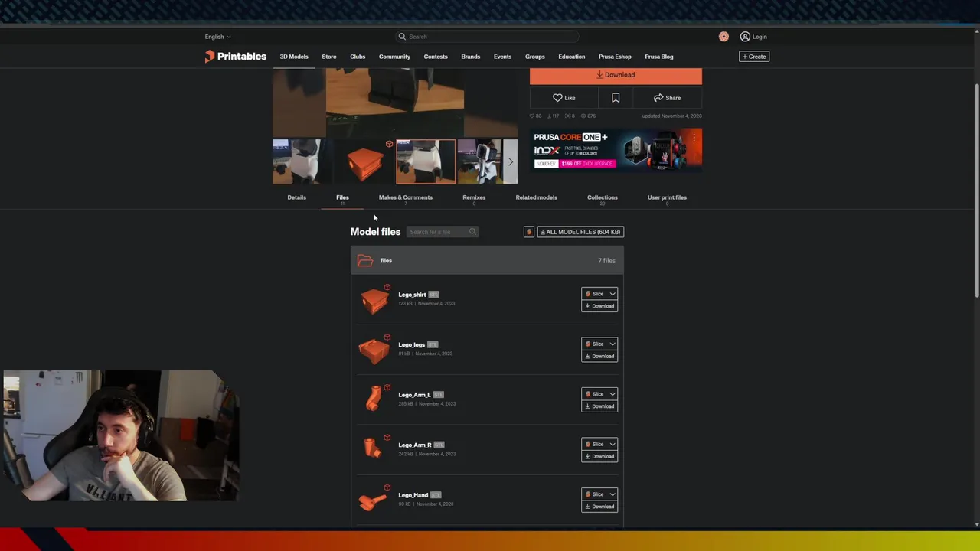The width and height of the screenshot is (980, 551).
Task: Open the 3D Models menu
Action: (x=294, y=57)
